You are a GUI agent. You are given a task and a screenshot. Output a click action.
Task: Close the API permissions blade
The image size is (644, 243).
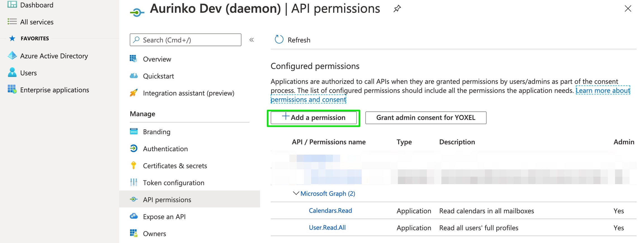pos(628,9)
